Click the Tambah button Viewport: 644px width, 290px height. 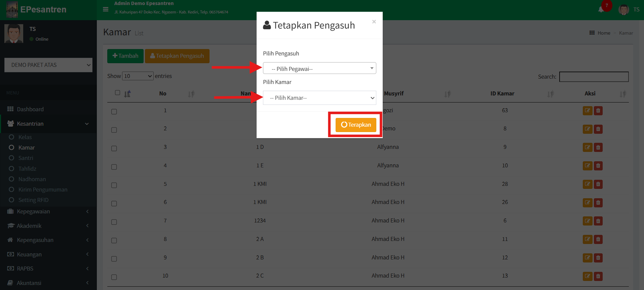tap(125, 56)
